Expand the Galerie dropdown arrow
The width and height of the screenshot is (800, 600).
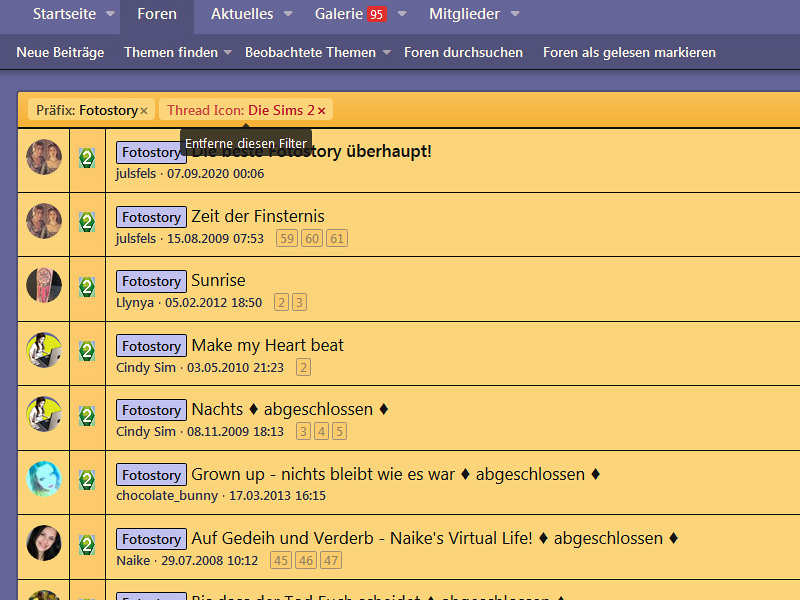pyautogui.click(x=402, y=14)
